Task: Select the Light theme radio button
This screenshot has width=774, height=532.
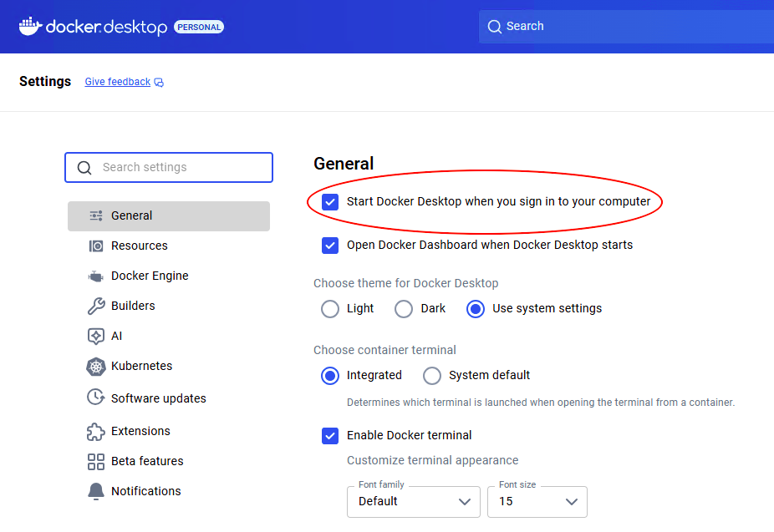Action: tap(330, 309)
